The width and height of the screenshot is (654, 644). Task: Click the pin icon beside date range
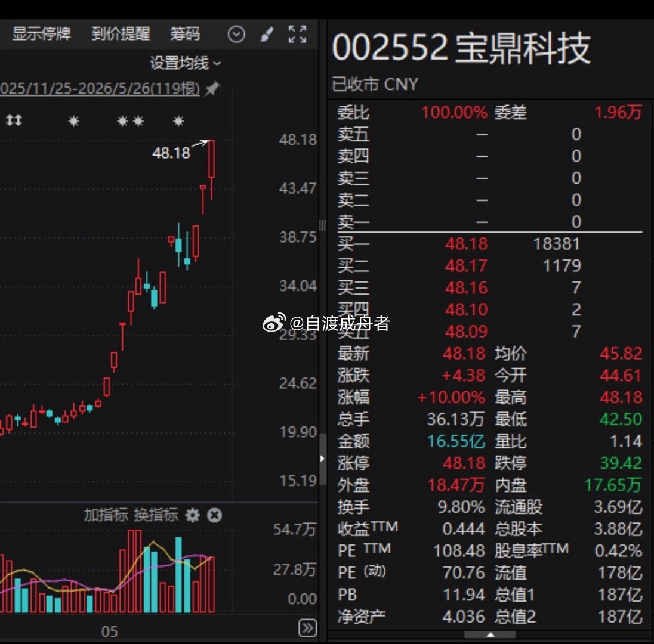[212, 88]
